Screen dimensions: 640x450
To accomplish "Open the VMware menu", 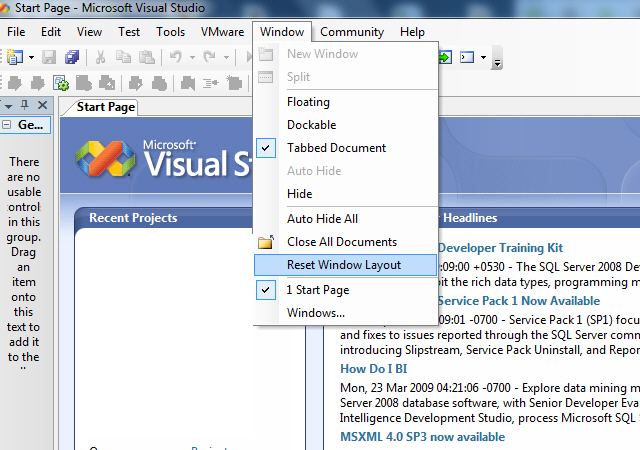I will pyautogui.click(x=222, y=32).
